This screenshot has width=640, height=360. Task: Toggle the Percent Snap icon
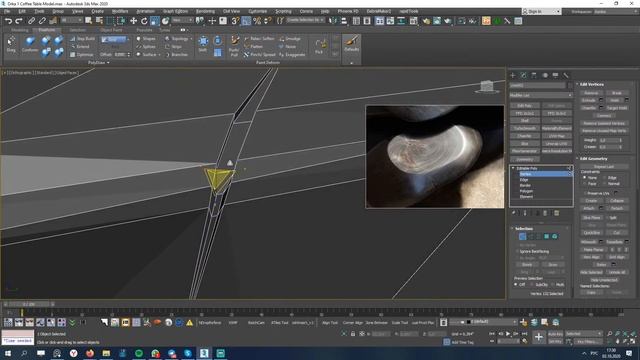point(257,21)
